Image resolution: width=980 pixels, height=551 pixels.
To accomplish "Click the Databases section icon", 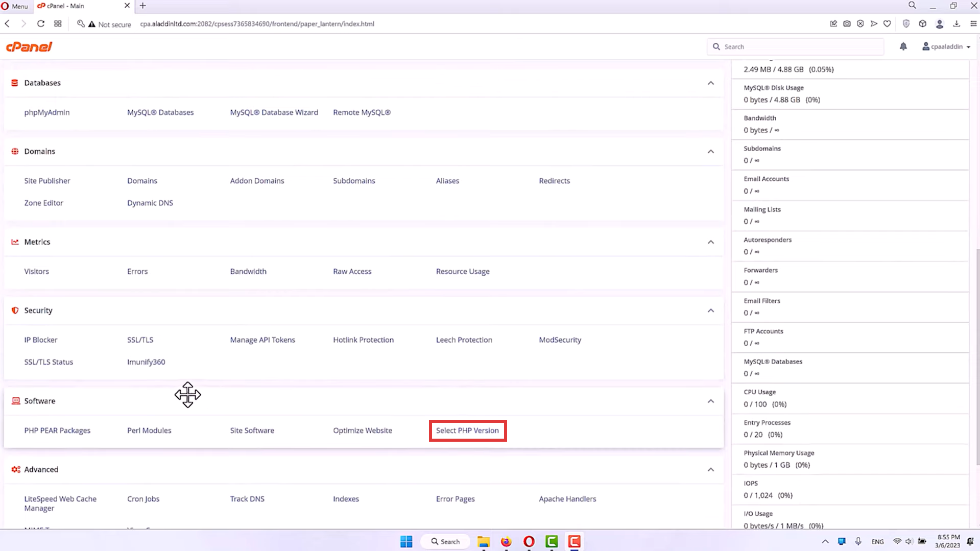I will coord(15,83).
